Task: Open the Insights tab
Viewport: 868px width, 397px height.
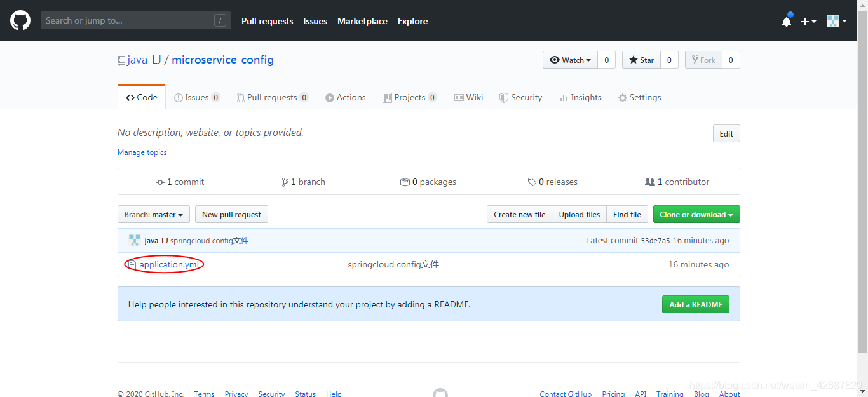Action: point(580,97)
